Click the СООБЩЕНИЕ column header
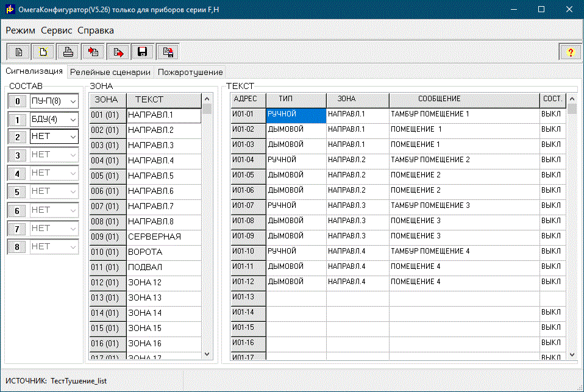Screen dimensions: 584x392 click(464, 100)
